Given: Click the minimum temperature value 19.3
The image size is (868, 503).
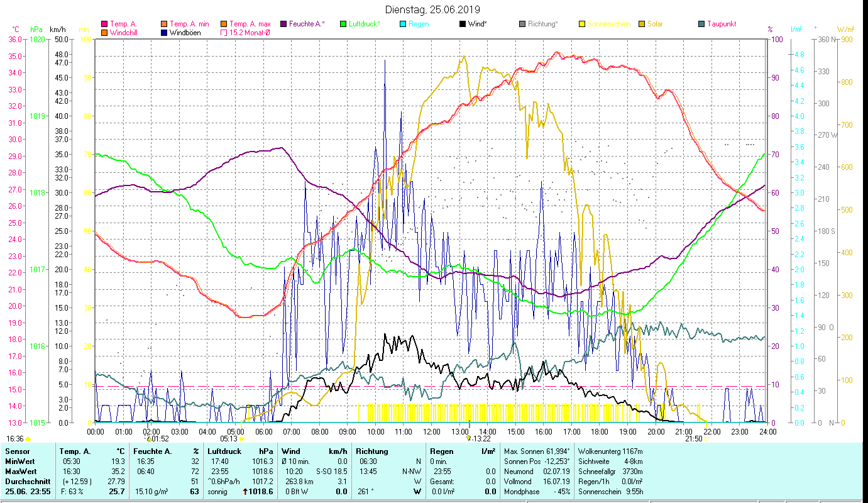Looking at the screenshot, I should click(117, 461).
